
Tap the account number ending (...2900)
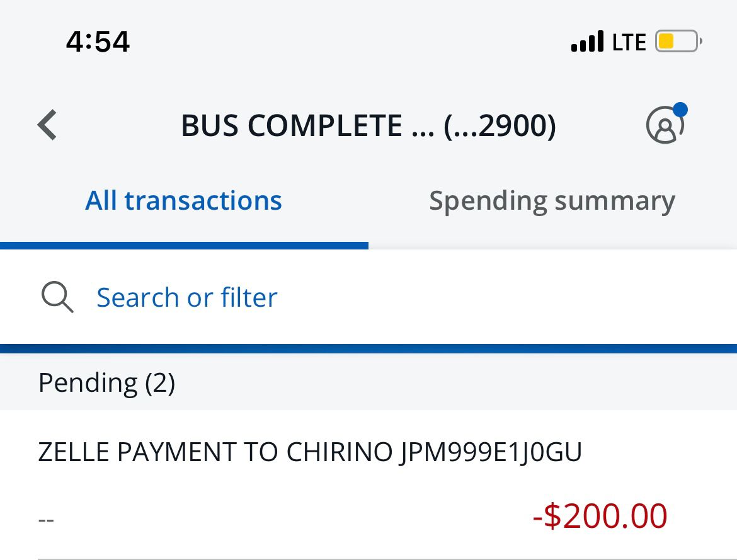point(500,125)
